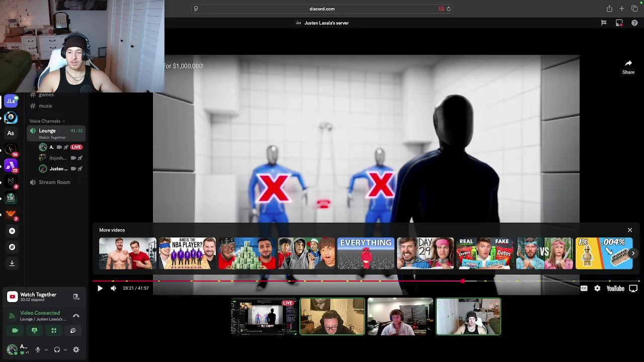Open orange server icon with 2 badge
The image size is (644, 362).
point(11,214)
